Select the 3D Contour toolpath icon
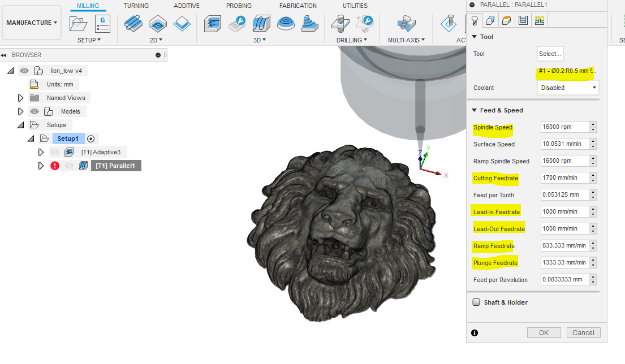The width and height of the screenshot is (625, 364). click(310, 24)
